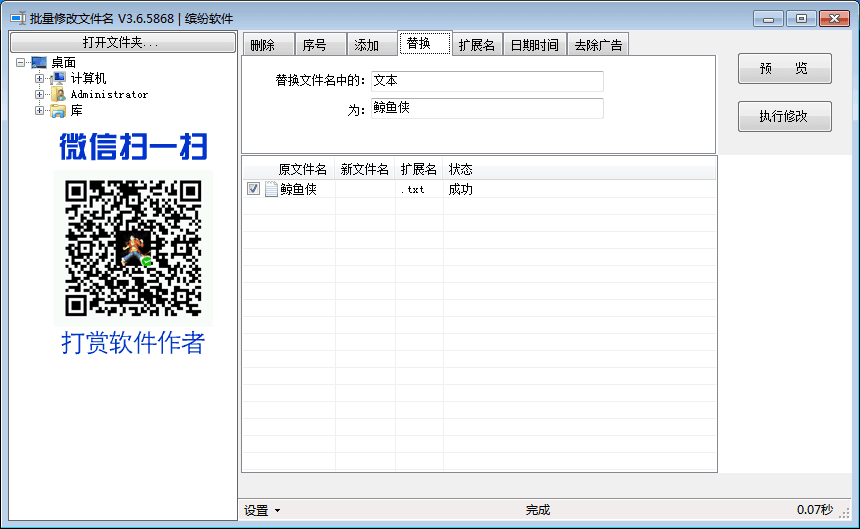Close the 批量修改文件名 window
This screenshot has height=529, width=860.
point(834,19)
